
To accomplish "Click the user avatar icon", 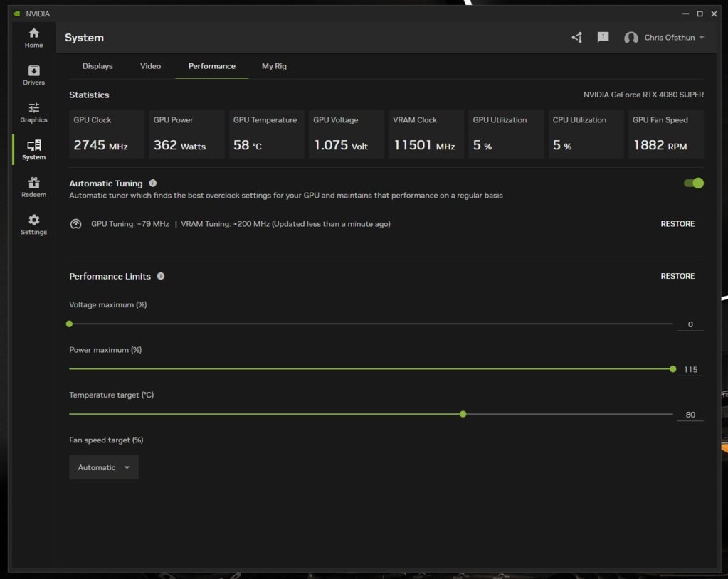I will click(631, 38).
